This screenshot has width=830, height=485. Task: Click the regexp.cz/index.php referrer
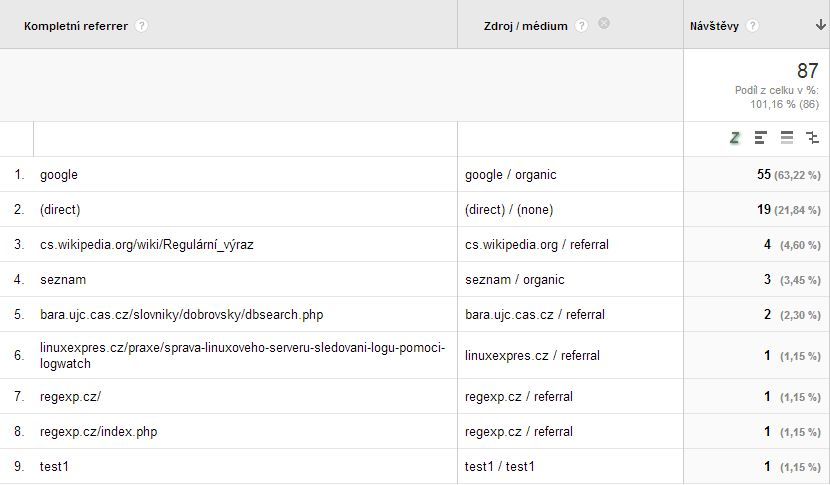click(x=98, y=432)
